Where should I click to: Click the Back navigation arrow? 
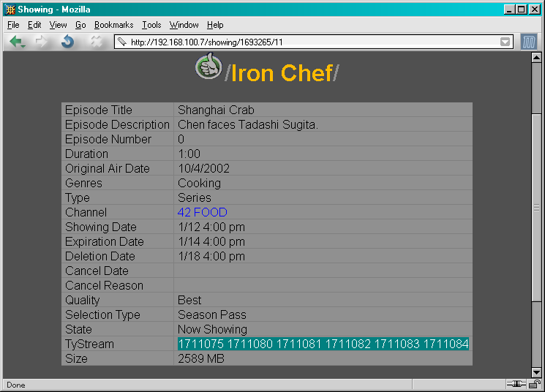tap(16, 42)
